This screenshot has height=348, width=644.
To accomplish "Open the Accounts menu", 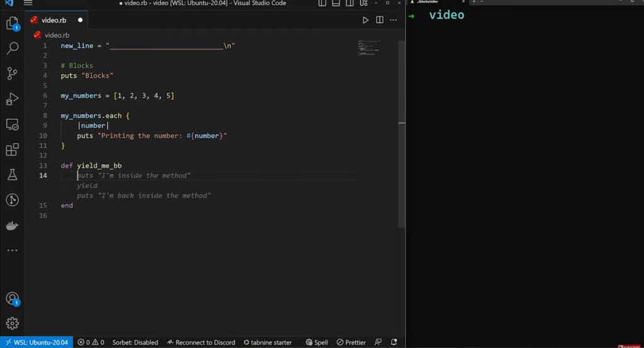I will [x=13, y=299].
